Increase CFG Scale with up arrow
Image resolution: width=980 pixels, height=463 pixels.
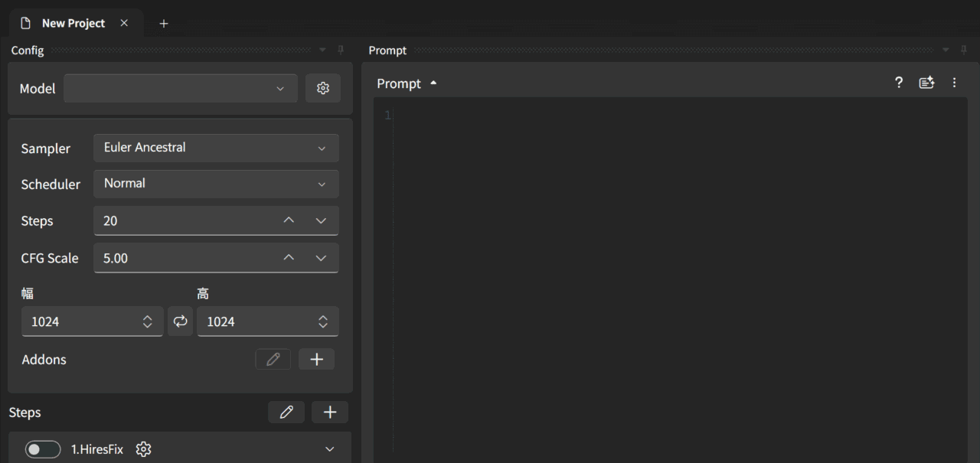[x=289, y=258]
